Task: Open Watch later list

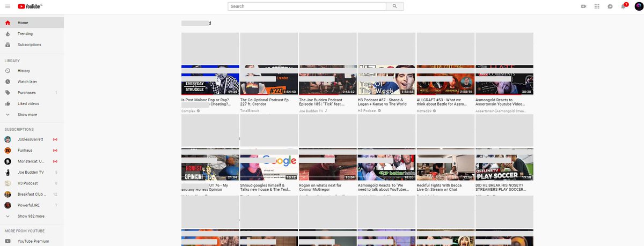Action: [32, 82]
